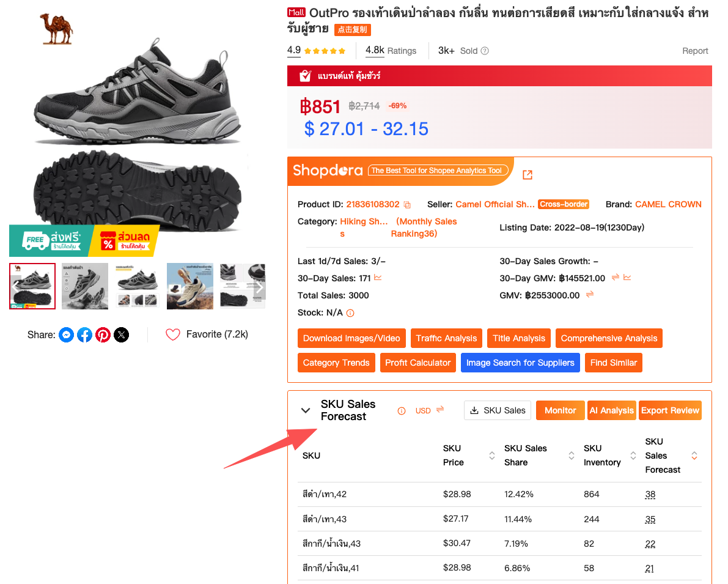This screenshot has height=584, width=728.
Task: Sort table by SKU Sales Forecast column
Action: (694, 456)
